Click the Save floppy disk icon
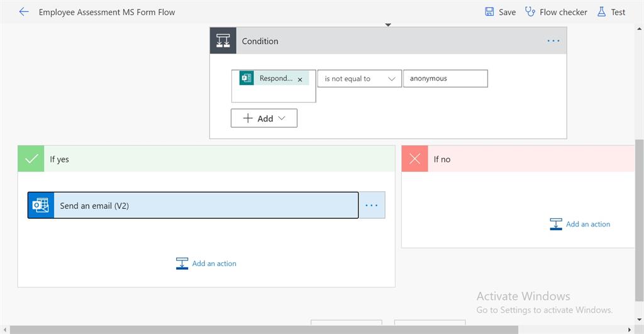Screen dimensions: 644x334 [x=489, y=12]
